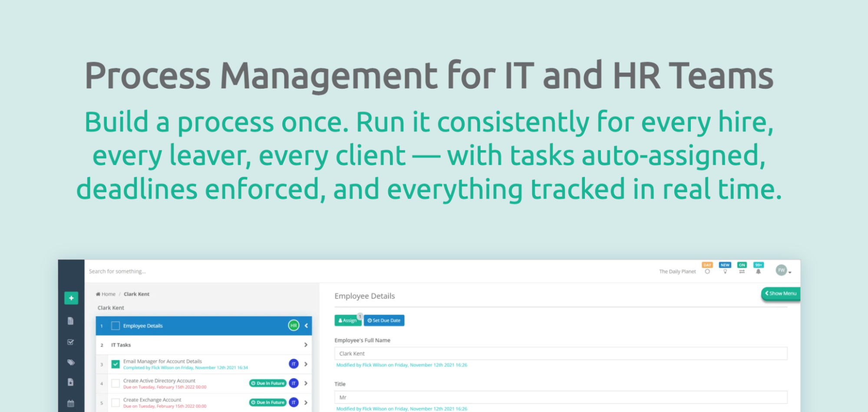The width and height of the screenshot is (868, 412).
Task: Click the green plus button in sidebar
Action: click(71, 298)
